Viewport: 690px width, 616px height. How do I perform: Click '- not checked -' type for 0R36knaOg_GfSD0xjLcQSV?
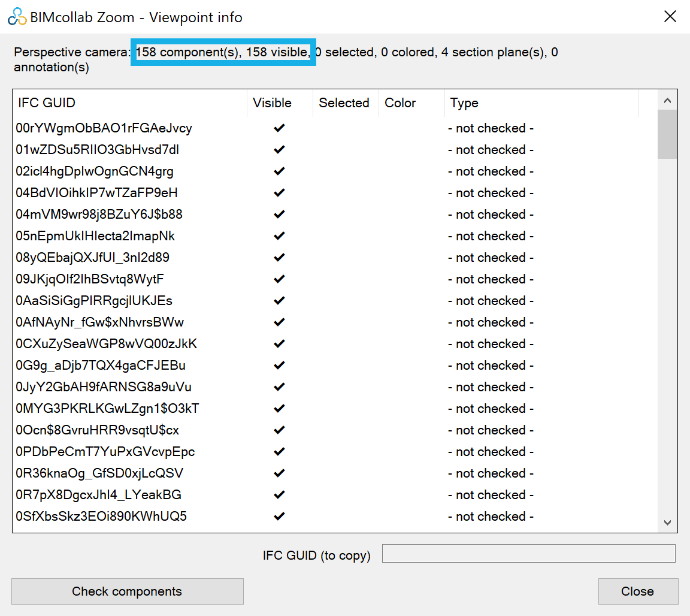491,473
